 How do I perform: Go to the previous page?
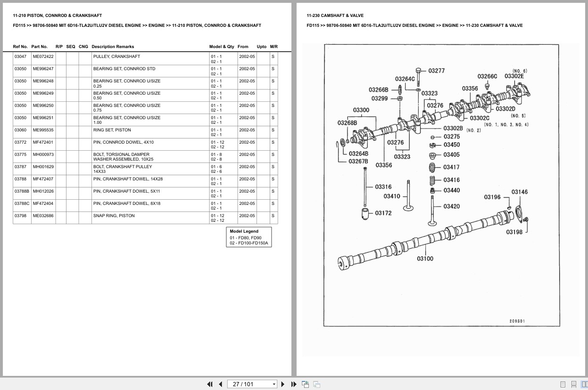[220, 384]
